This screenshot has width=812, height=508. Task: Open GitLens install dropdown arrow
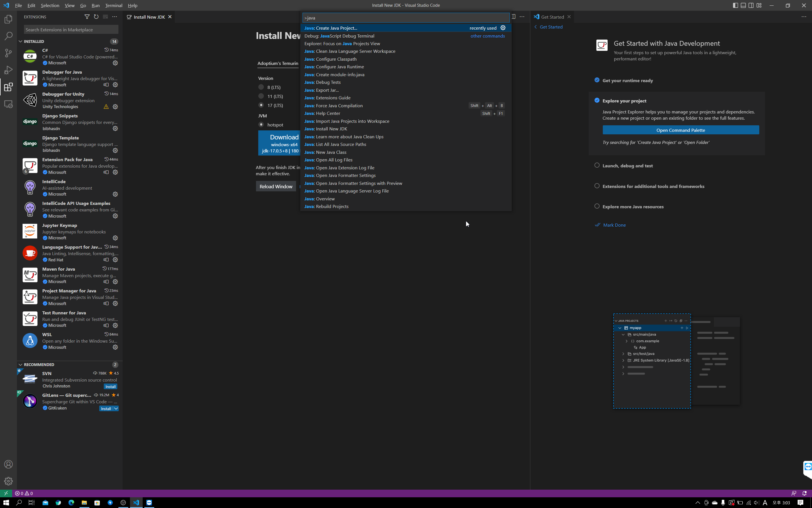pos(116,409)
